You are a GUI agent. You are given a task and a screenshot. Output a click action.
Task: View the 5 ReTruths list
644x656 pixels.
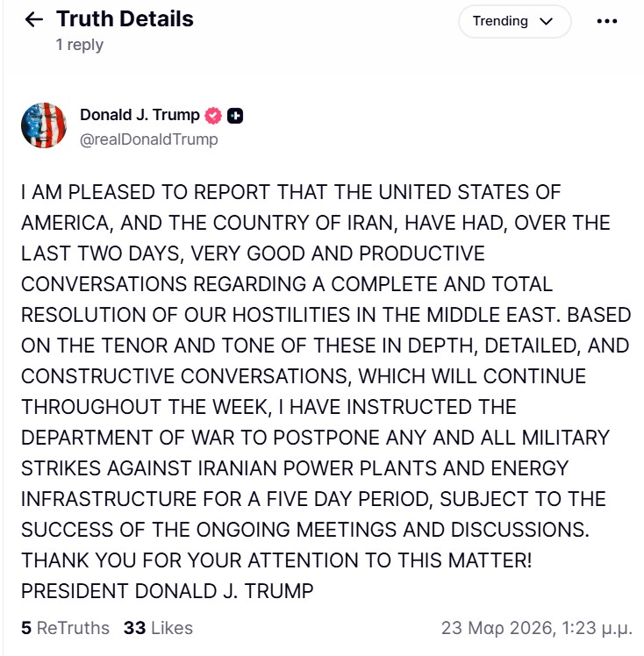(65, 628)
